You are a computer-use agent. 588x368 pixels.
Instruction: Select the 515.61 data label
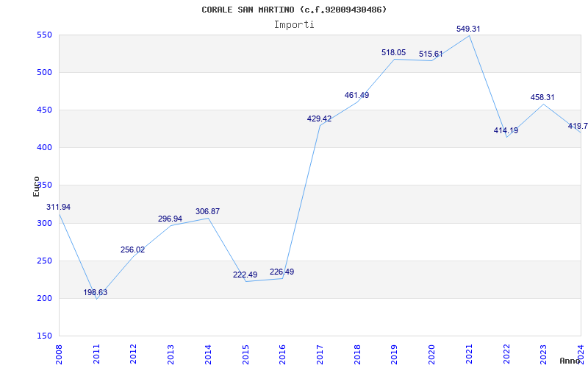(431, 54)
